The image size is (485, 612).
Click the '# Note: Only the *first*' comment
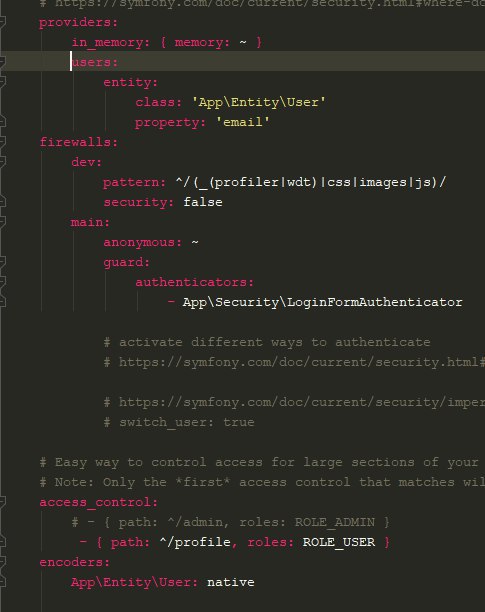[262, 482]
